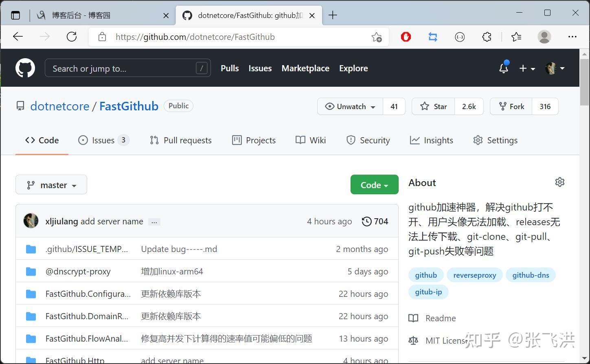Click the uBlock Origin shield icon
This screenshot has height=364, width=590.
[406, 37]
